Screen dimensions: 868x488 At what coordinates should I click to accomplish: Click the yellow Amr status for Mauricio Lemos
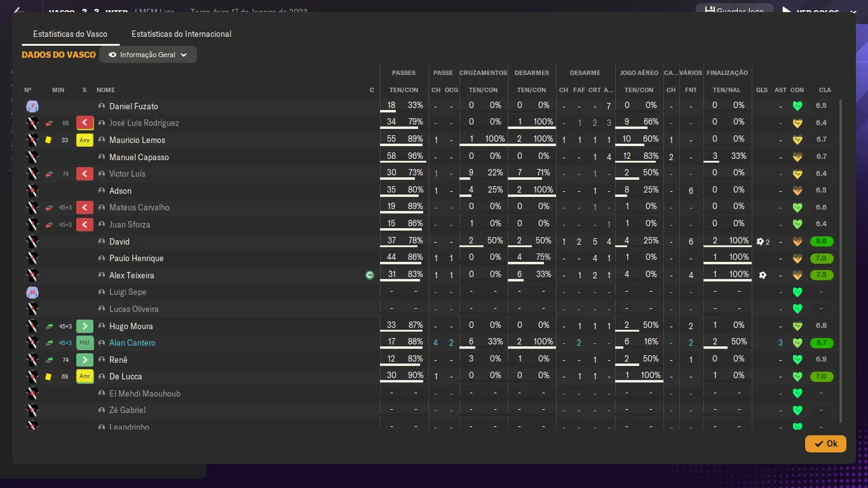pos(85,140)
